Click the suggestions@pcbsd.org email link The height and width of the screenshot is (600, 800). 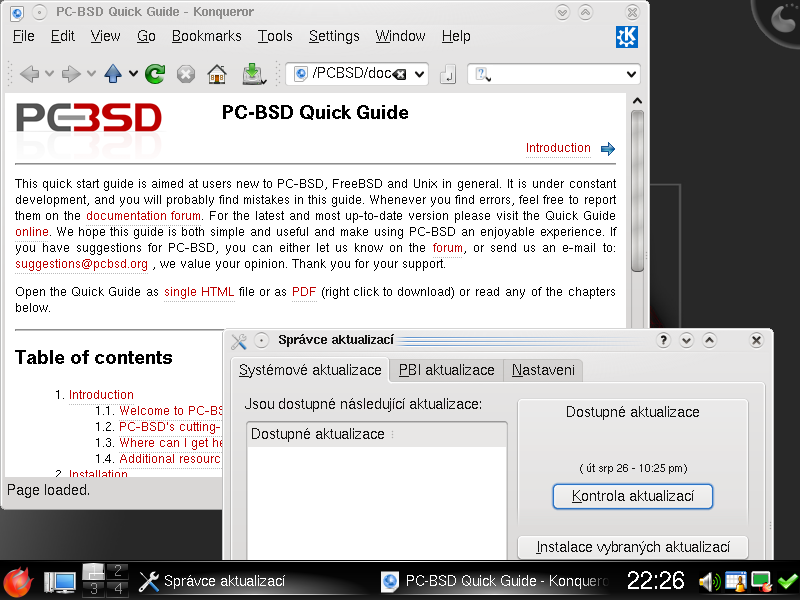coord(82,264)
